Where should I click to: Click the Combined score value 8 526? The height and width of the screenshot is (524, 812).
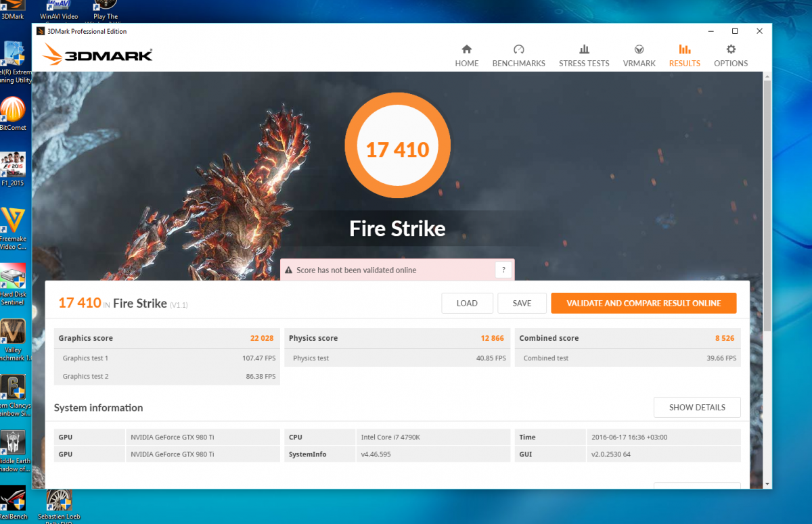(725, 338)
